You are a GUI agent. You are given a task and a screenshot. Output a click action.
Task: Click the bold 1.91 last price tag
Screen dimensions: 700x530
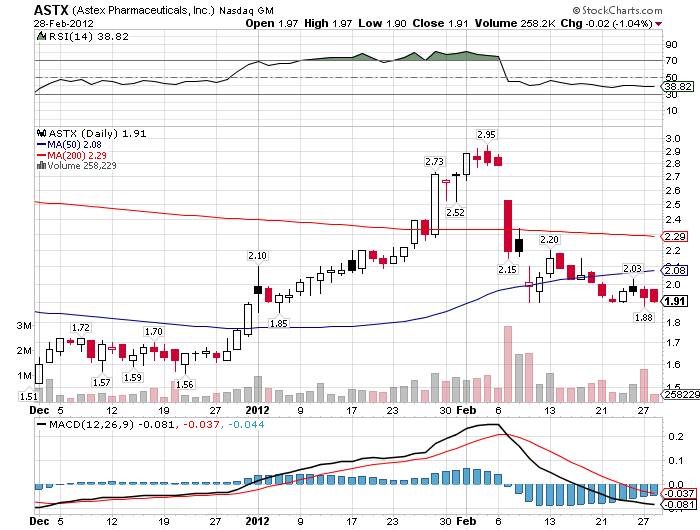(674, 301)
